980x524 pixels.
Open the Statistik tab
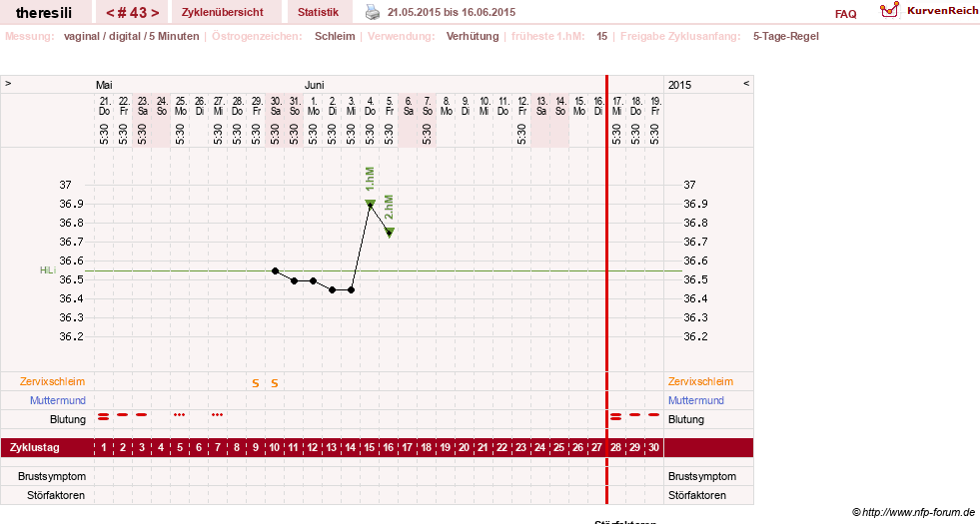click(318, 12)
